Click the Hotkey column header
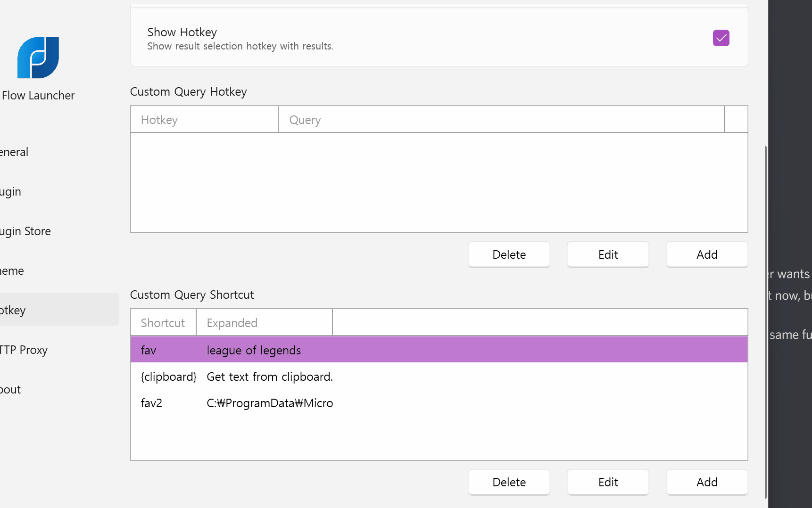Screen dimensions: 812x508 coord(205,120)
